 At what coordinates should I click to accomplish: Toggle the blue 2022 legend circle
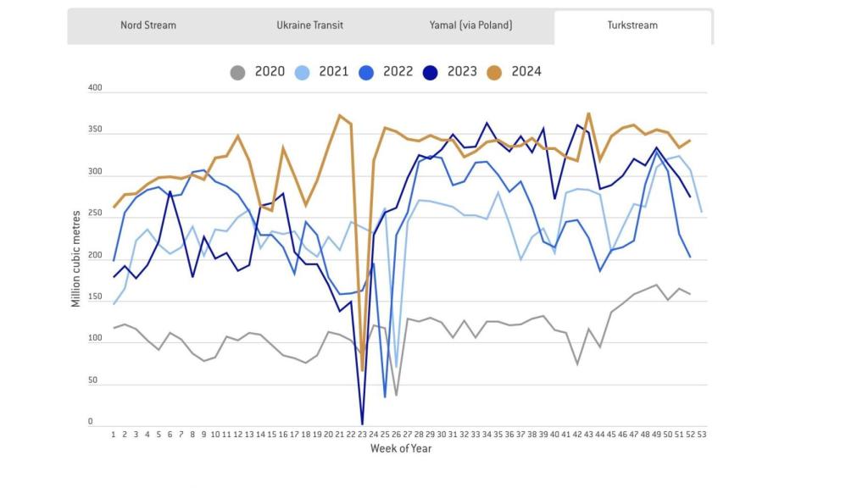[367, 72]
